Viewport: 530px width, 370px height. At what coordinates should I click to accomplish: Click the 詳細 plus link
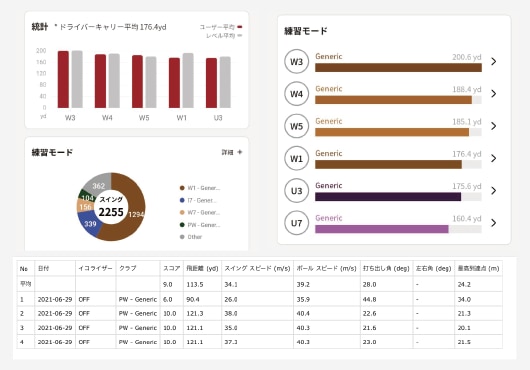pyautogui.click(x=232, y=152)
